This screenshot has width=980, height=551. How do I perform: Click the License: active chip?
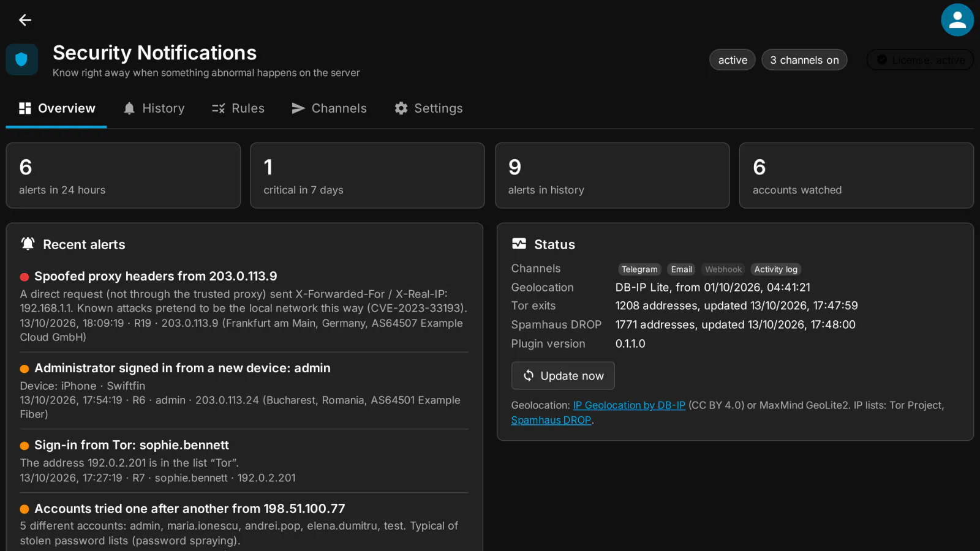[920, 60]
